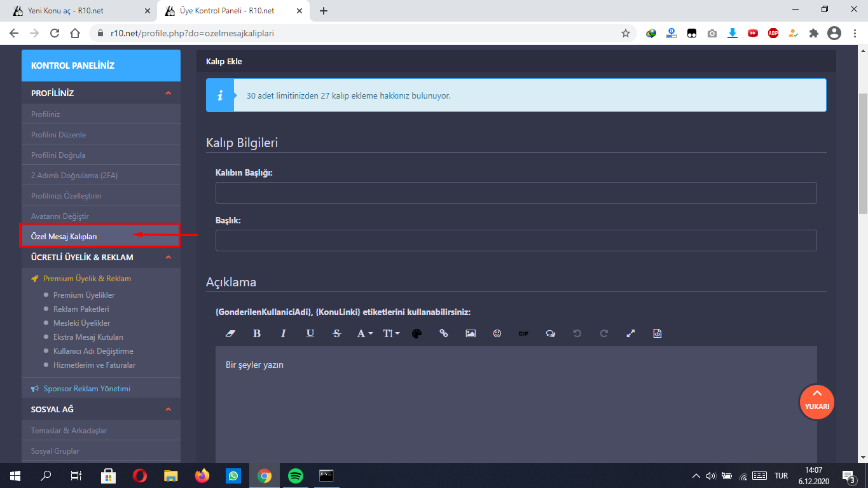Open WhatsApp from the taskbar
Screen dimensions: 868x488
pos(233,475)
